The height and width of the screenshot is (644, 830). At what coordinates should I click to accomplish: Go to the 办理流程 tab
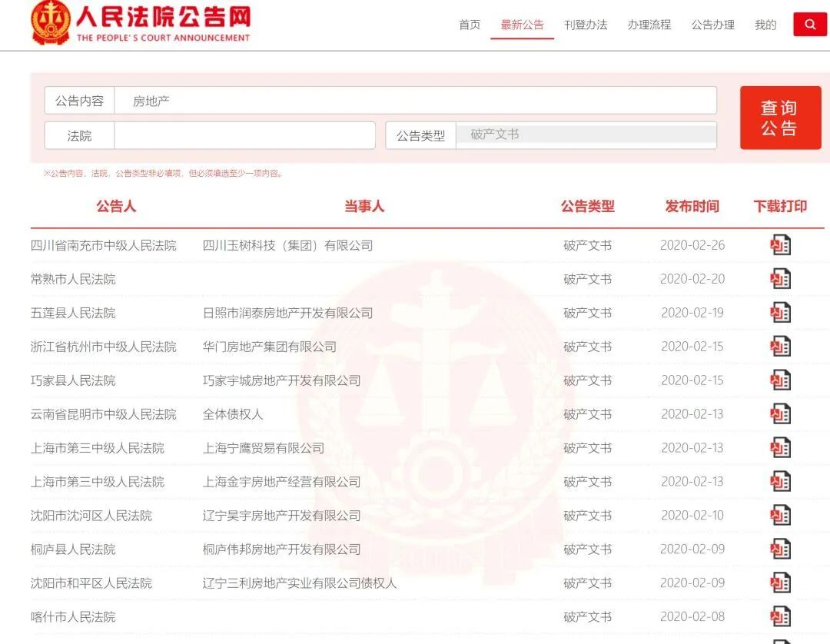pos(649,25)
